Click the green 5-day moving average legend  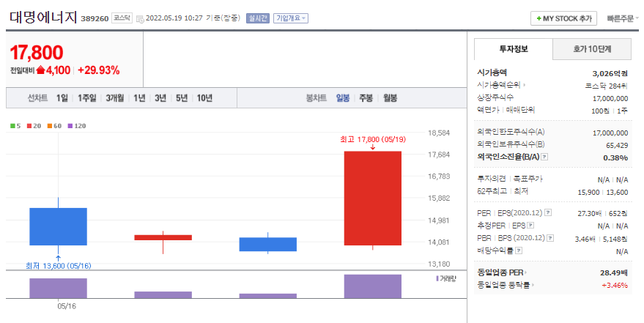15,126
